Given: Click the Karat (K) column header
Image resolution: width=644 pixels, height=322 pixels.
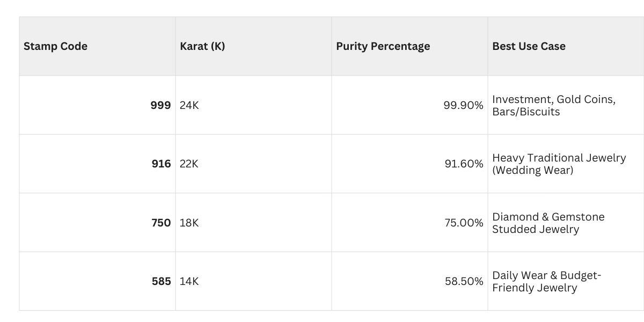Looking at the screenshot, I should pos(202,46).
